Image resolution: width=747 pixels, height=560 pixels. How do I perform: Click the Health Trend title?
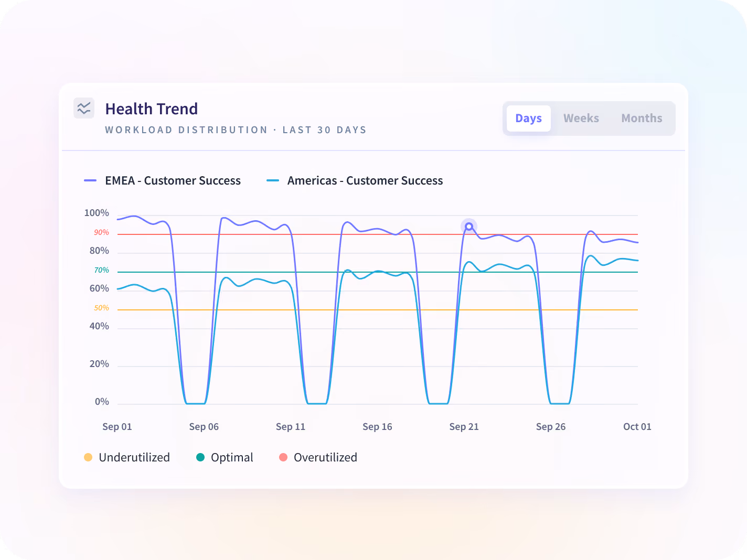click(x=152, y=109)
